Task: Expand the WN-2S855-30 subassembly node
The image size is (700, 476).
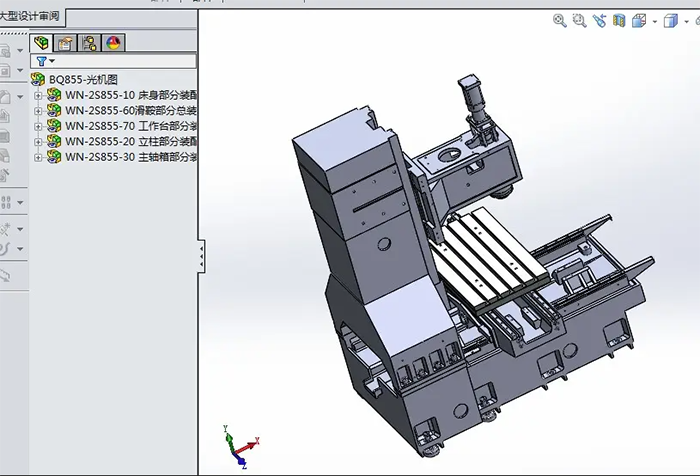Action: tap(38, 157)
